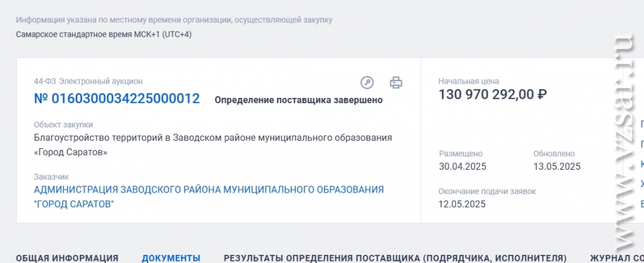This screenshot has width=644, height=263.
Task: Select the ДОКУМЕНТЫ tab
Action: point(171,258)
